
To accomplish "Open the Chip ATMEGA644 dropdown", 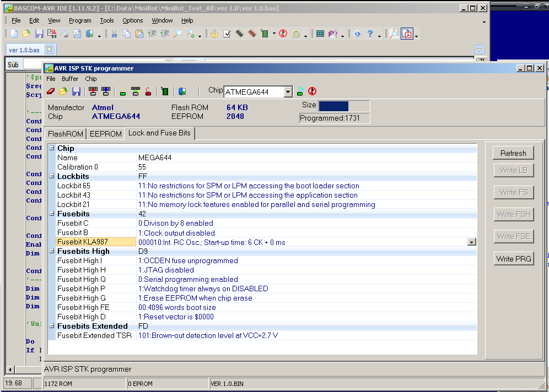I will (x=288, y=92).
